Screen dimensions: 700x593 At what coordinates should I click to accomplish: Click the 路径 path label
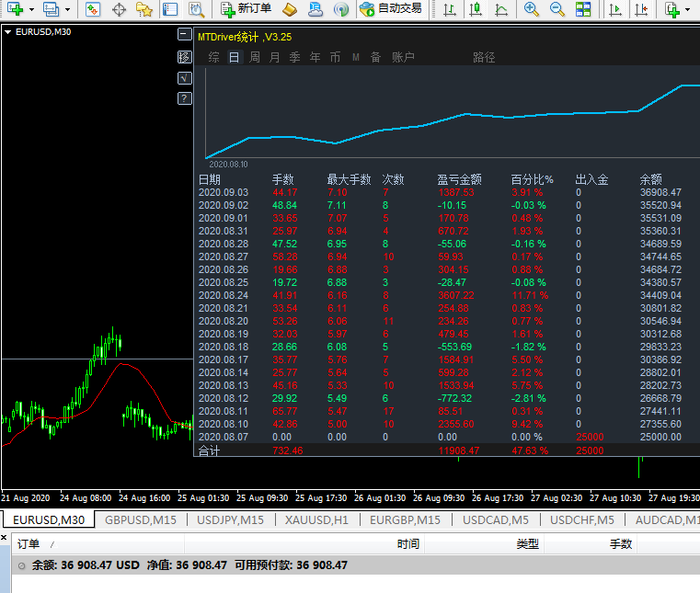coord(484,57)
